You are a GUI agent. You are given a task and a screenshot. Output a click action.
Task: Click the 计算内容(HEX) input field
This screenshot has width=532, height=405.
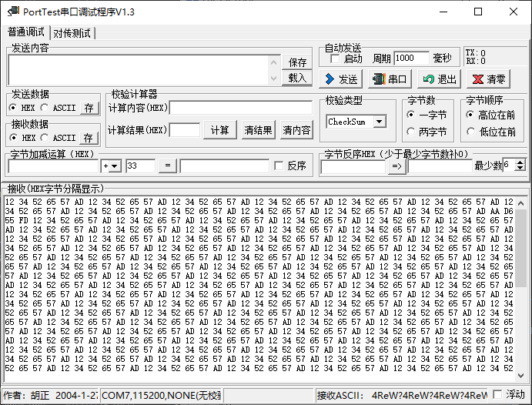click(x=241, y=108)
